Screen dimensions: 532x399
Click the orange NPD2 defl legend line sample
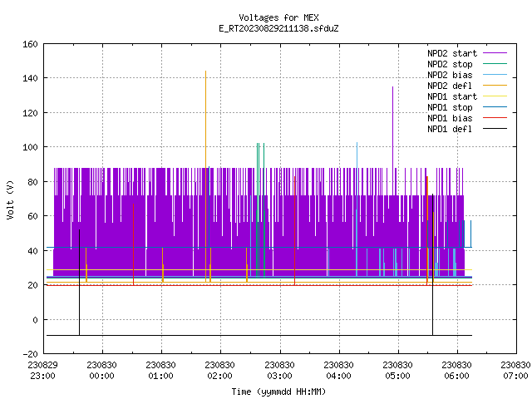tap(495, 85)
